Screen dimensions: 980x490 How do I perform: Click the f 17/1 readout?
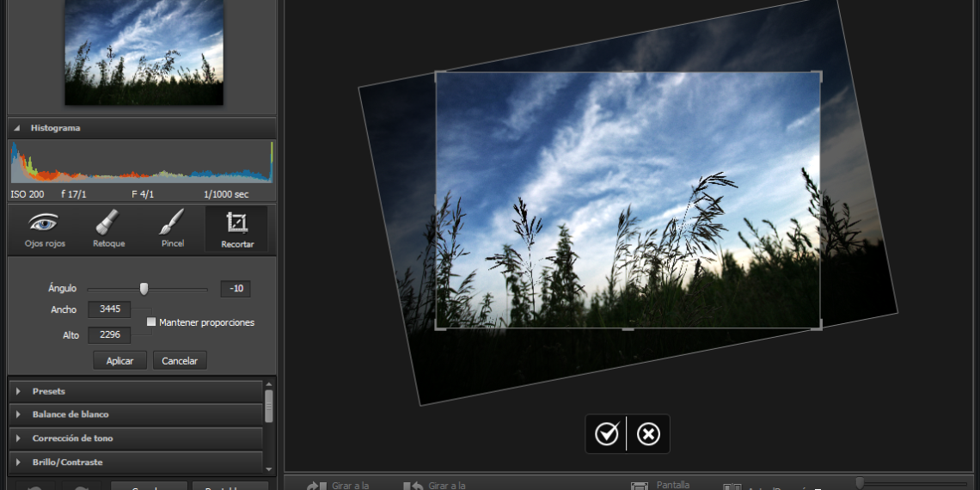click(74, 194)
